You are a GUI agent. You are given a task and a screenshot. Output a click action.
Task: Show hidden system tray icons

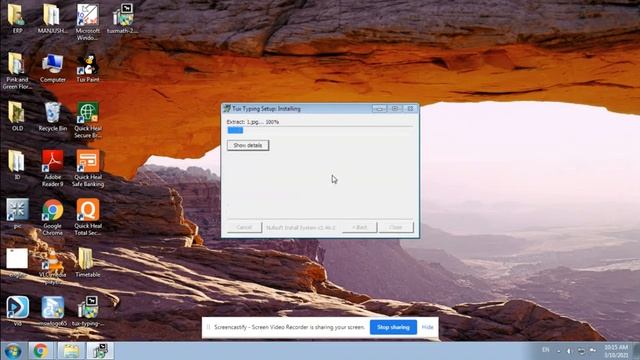point(558,351)
